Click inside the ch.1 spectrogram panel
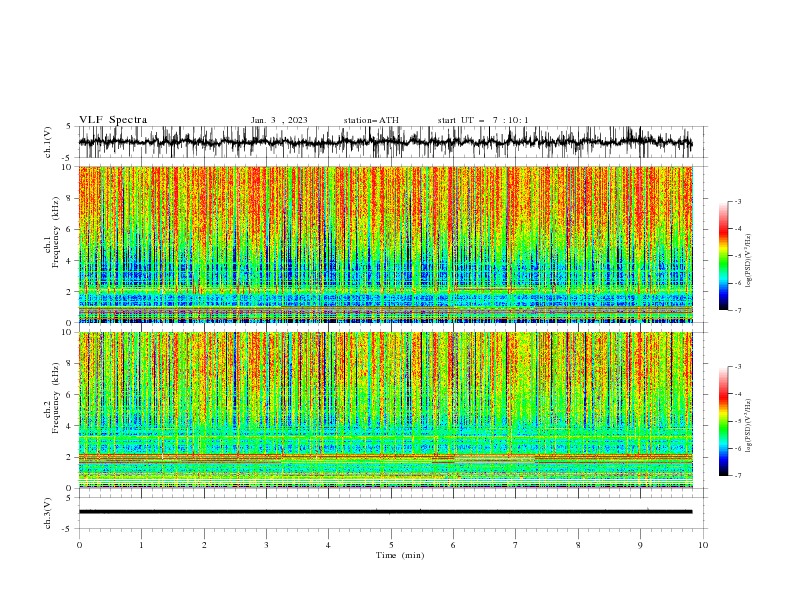This screenshot has width=792, height=612. (x=385, y=244)
